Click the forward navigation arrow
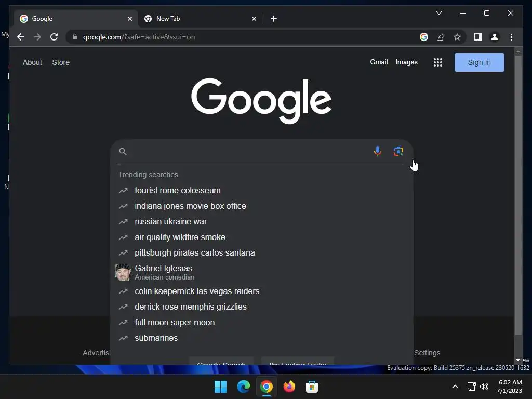This screenshot has height=399, width=532. [x=37, y=37]
